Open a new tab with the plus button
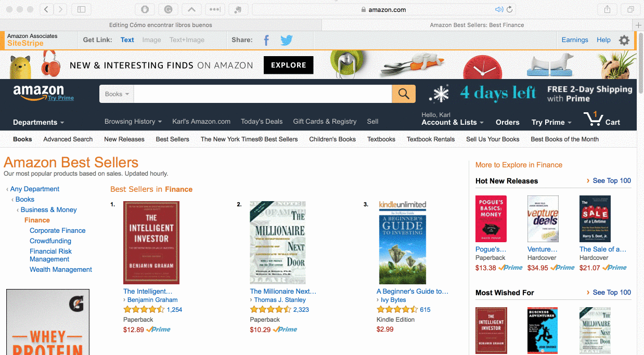644x355 pixels. (x=639, y=25)
